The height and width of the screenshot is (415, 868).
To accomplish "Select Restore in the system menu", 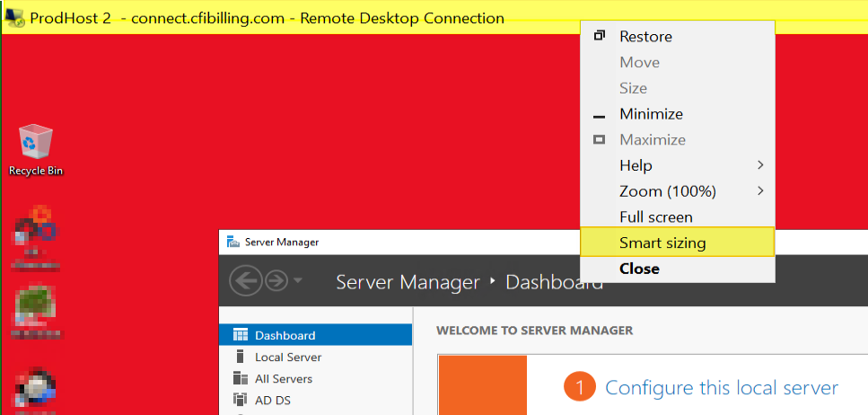I will click(x=677, y=37).
